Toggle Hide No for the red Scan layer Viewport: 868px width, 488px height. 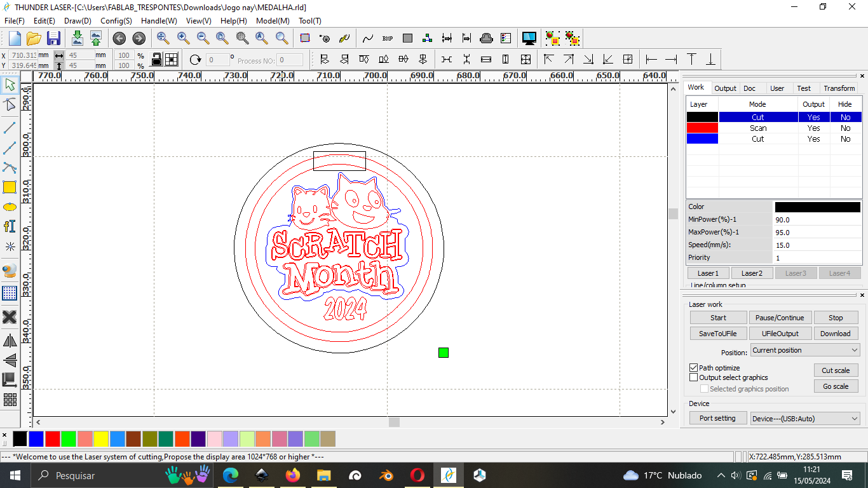click(846, 128)
